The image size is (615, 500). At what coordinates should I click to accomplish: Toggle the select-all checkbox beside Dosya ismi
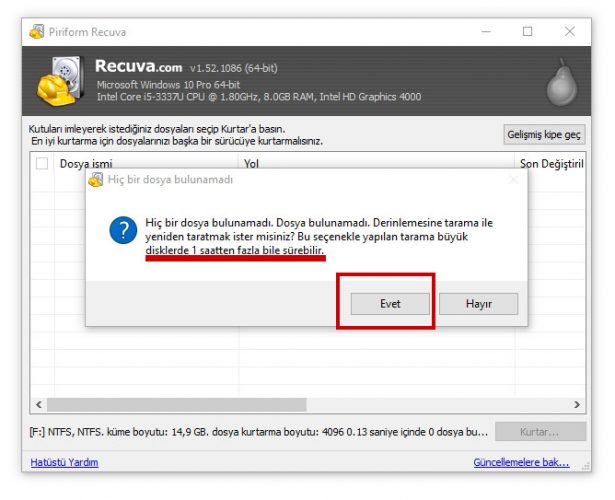coord(42,163)
